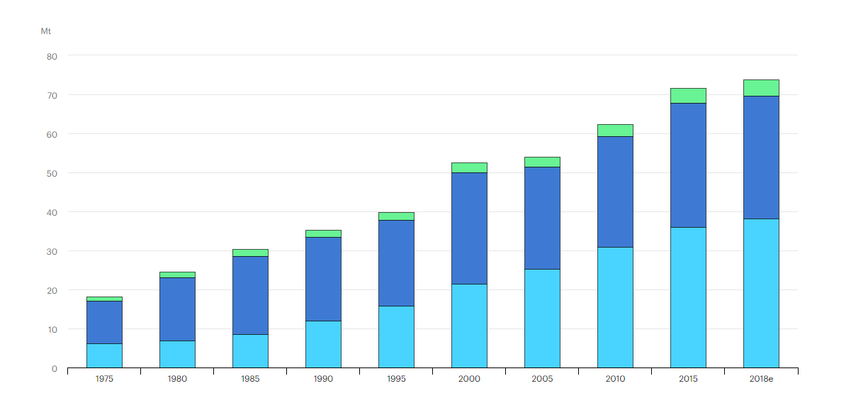Click the green cap on the 2005 bar

[x=542, y=162]
